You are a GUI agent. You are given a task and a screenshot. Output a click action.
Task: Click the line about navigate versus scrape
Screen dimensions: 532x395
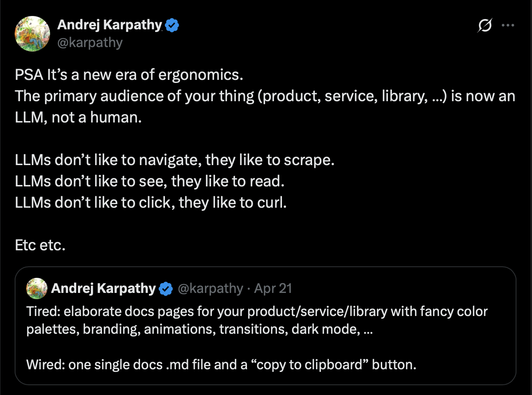click(x=174, y=160)
